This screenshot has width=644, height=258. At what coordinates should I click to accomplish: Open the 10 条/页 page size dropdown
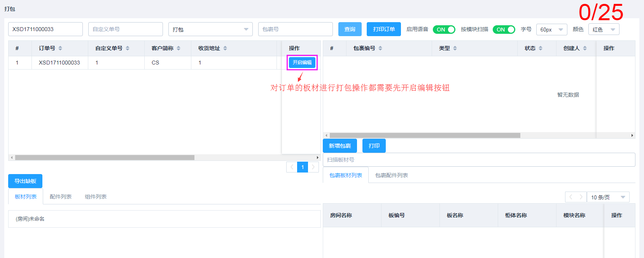[x=608, y=197]
